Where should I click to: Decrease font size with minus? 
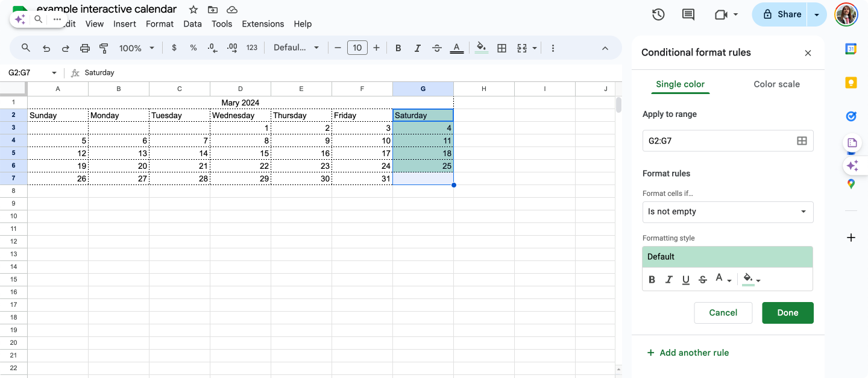click(x=338, y=48)
